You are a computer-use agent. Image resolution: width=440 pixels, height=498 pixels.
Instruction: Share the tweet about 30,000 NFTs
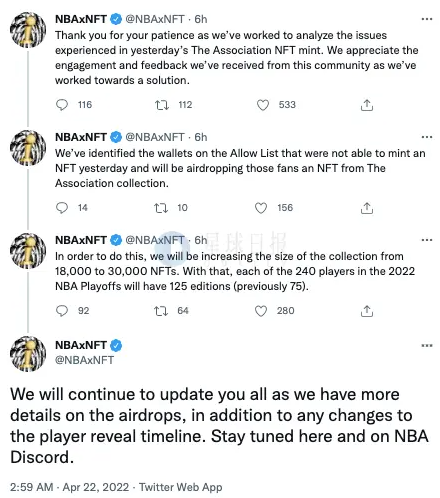click(x=367, y=311)
